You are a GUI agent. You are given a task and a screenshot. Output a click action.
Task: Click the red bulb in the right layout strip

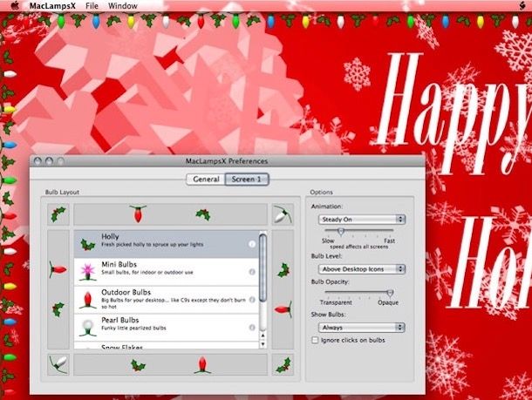(283, 309)
